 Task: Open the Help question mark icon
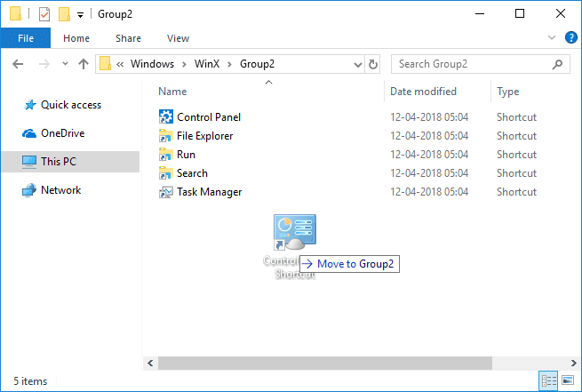570,37
